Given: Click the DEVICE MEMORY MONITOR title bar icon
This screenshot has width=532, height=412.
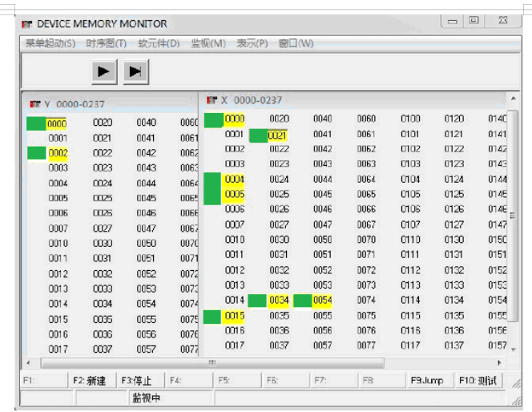Looking at the screenshot, I should (26, 24).
